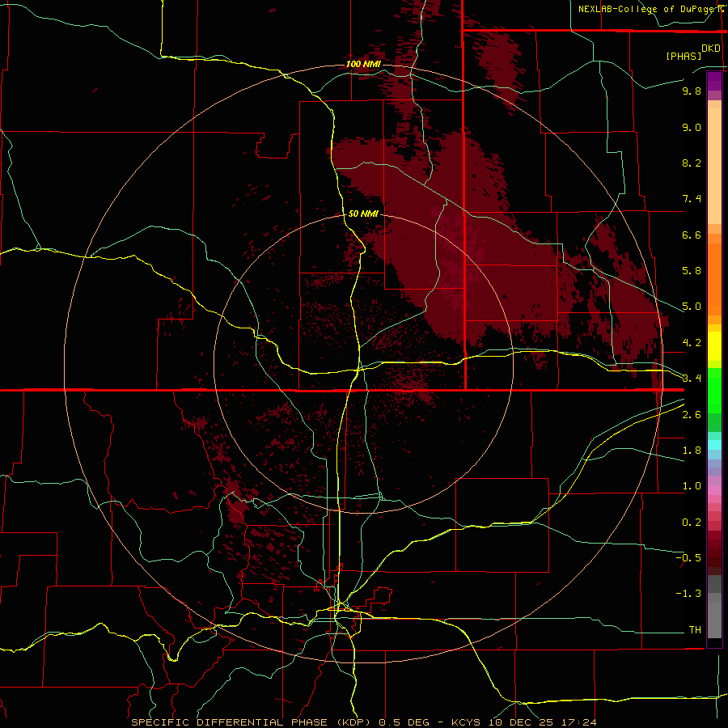Select the 9.8 value on the color scale

tap(692, 91)
